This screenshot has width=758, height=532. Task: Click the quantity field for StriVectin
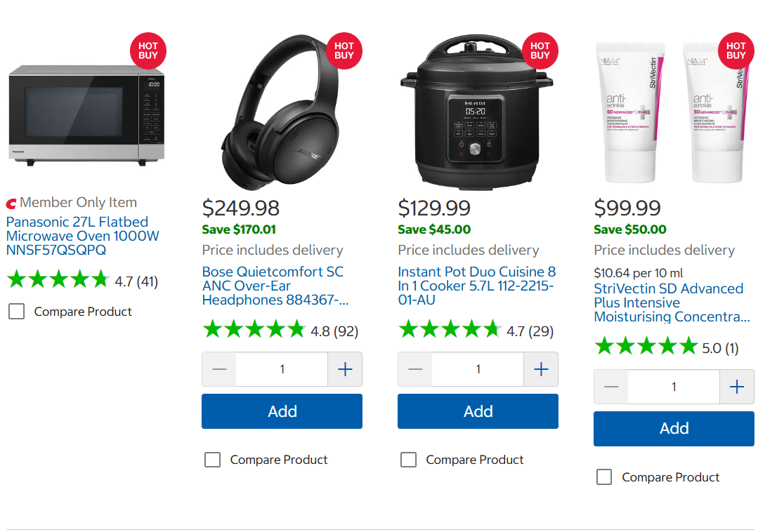pyautogui.click(x=674, y=387)
